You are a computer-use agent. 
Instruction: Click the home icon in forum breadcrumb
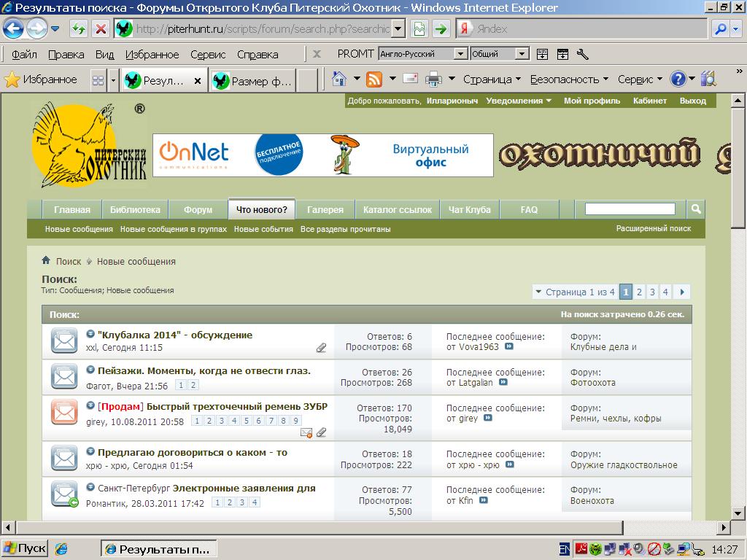pos(46,261)
